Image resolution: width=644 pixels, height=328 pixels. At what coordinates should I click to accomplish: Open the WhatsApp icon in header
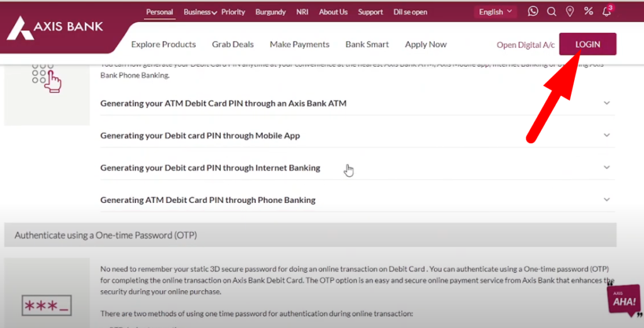point(533,11)
